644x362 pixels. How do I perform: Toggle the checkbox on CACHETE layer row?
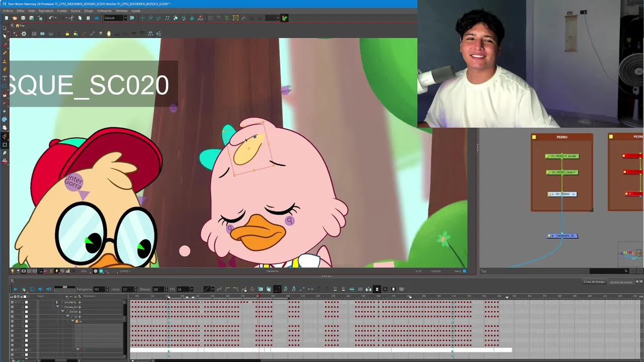[26, 302]
